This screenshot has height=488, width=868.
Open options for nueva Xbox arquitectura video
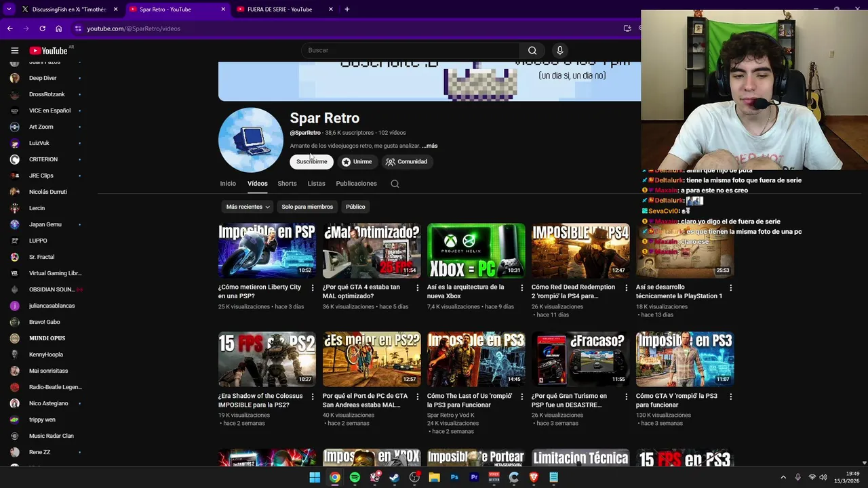(x=521, y=287)
